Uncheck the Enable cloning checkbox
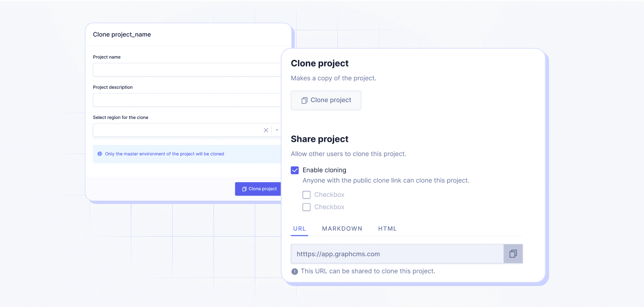Screen dimensions: 644x307 [x=295, y=170]
